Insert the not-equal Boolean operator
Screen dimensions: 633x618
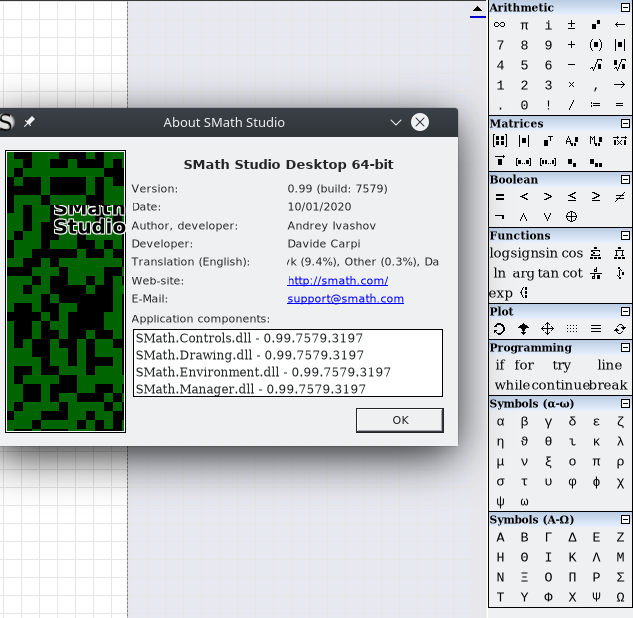(x=620, y=197)
